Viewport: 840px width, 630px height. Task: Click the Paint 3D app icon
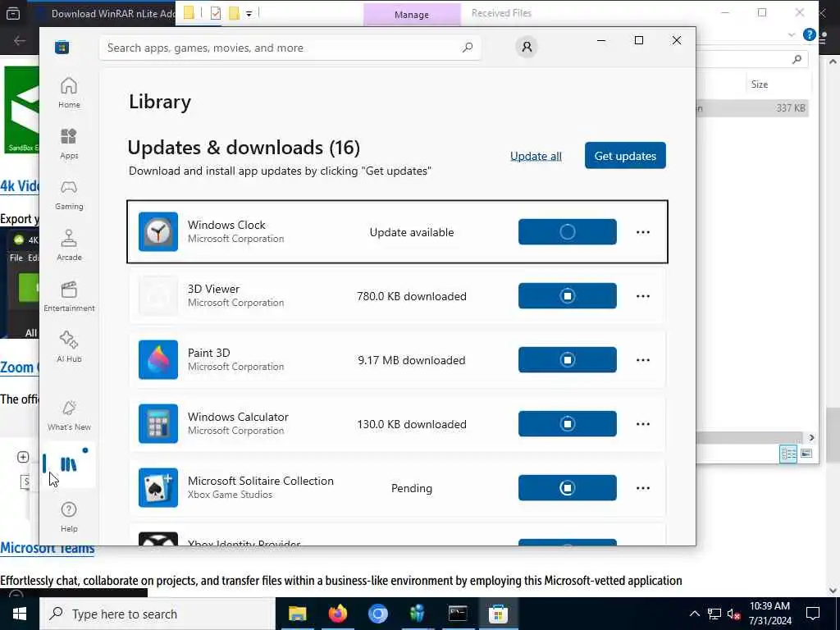tap(158, 359)
